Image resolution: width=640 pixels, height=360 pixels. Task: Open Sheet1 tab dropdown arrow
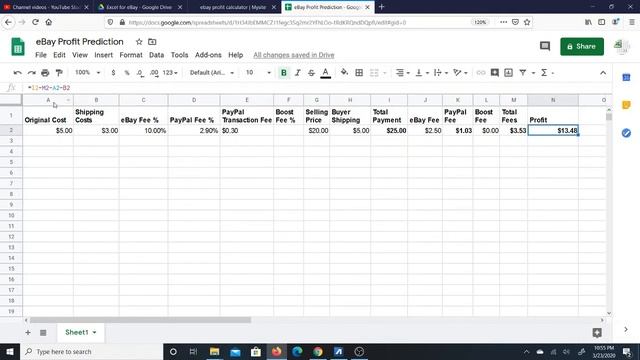[x=94, y=332]
